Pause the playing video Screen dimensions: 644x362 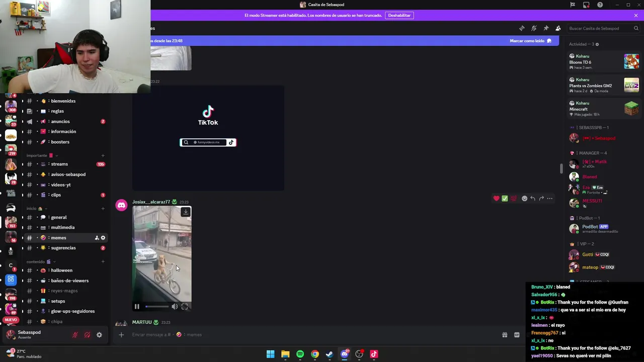(x=137, y=306)
